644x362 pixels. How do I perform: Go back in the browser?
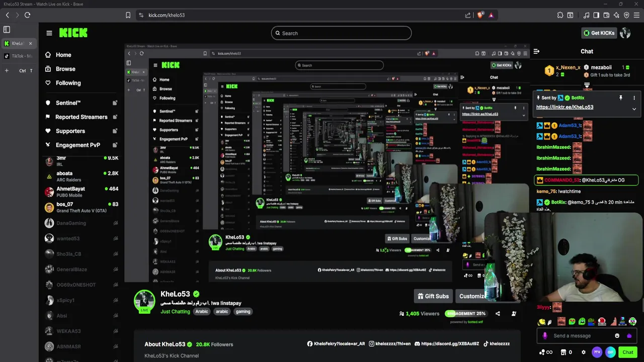click(7, 15)
